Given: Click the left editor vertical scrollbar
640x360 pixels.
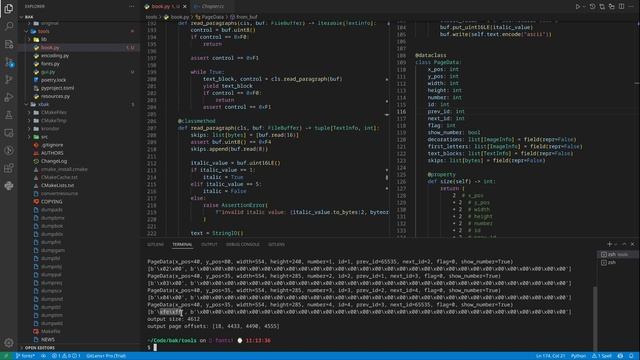Looking at the screenshot, I should (x=387, y=128).
